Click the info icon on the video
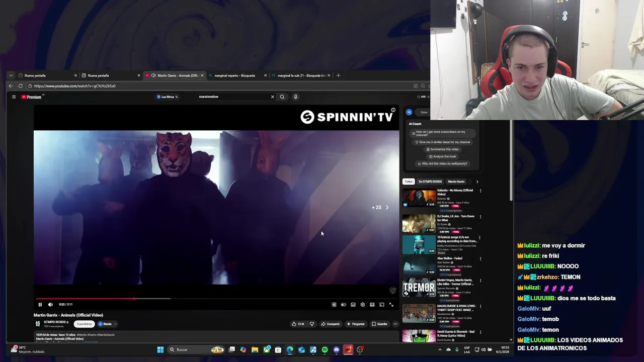Viewport: 644px width, 362px height. point(393,110)
